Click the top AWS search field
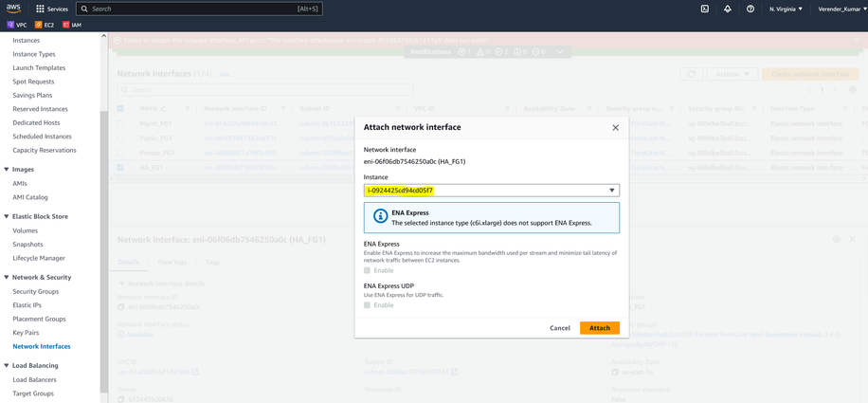Screen dimensions: 868x403 (199, 9)
